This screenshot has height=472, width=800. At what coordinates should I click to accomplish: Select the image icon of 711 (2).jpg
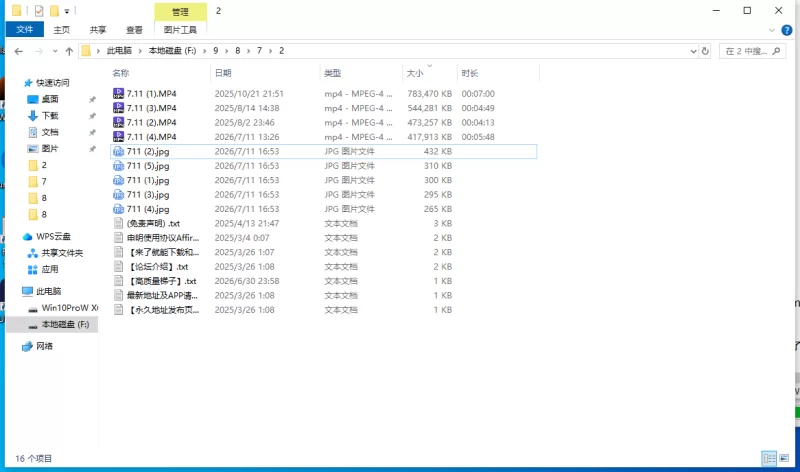coord(118,151)
